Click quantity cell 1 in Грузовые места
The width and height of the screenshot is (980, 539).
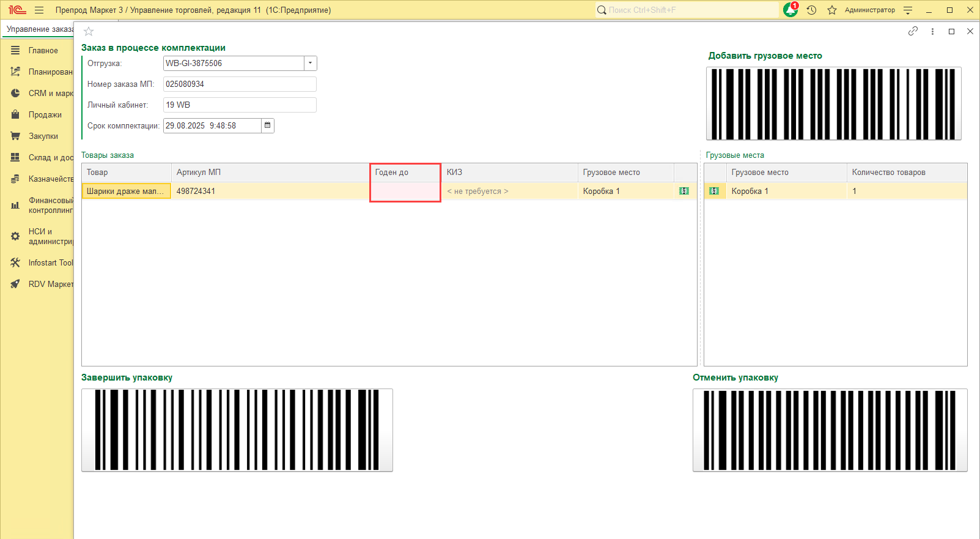click(x=907, y=191)
